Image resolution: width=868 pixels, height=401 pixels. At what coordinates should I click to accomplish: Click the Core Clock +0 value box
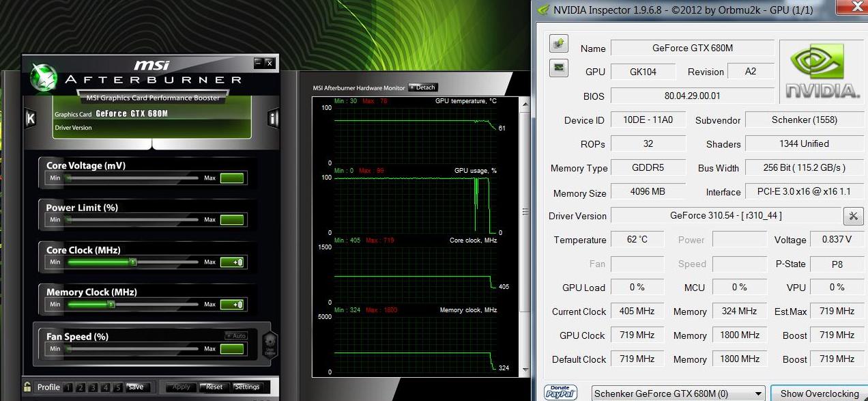[232, 262]
